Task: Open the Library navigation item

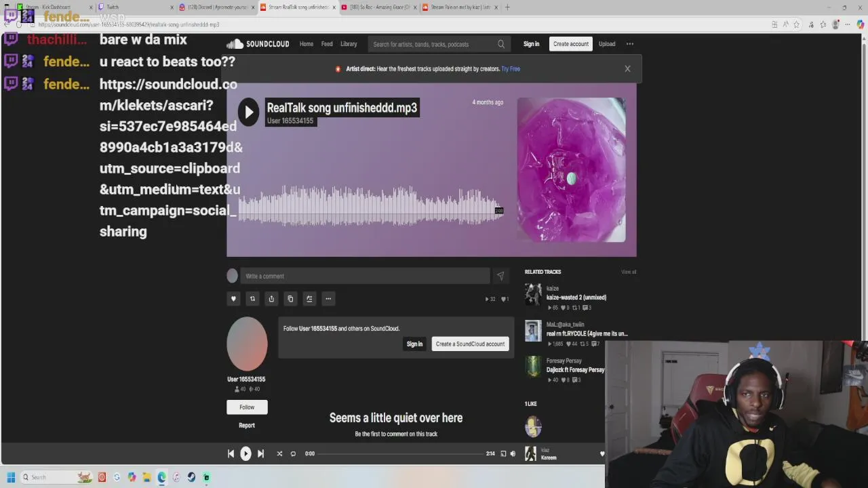Action: pos(349,44)
